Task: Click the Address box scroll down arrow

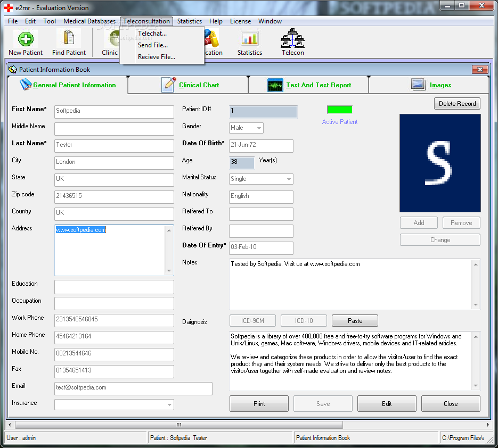Action: [x=169, y=271]
